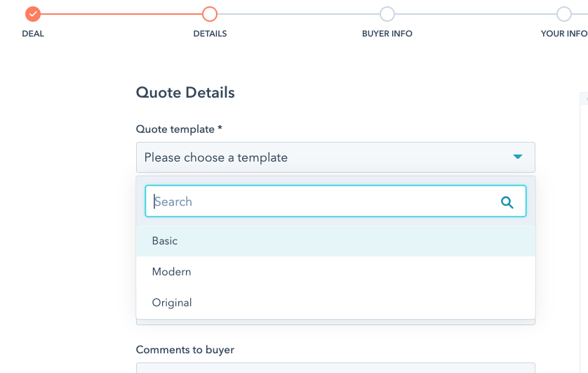Click the field edge below the template list

[x=335, y=322]
